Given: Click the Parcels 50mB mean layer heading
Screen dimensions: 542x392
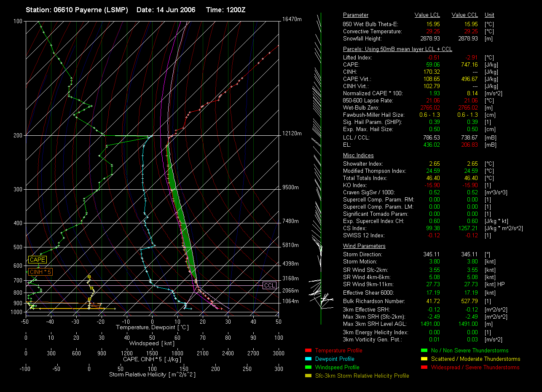Looking at the screenshot, I should click(x=397, y=49).
